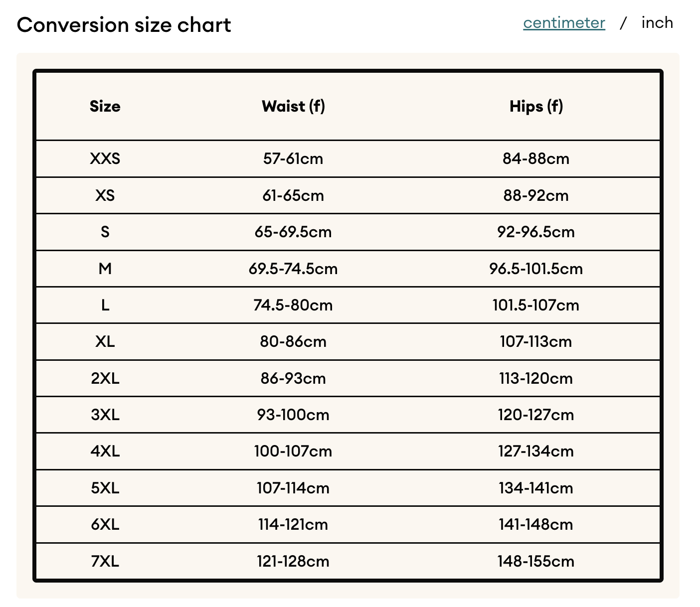Screen dimensions: 700x607
Task: Select the Hips (f) column header
Action: [x=536, y=106]
